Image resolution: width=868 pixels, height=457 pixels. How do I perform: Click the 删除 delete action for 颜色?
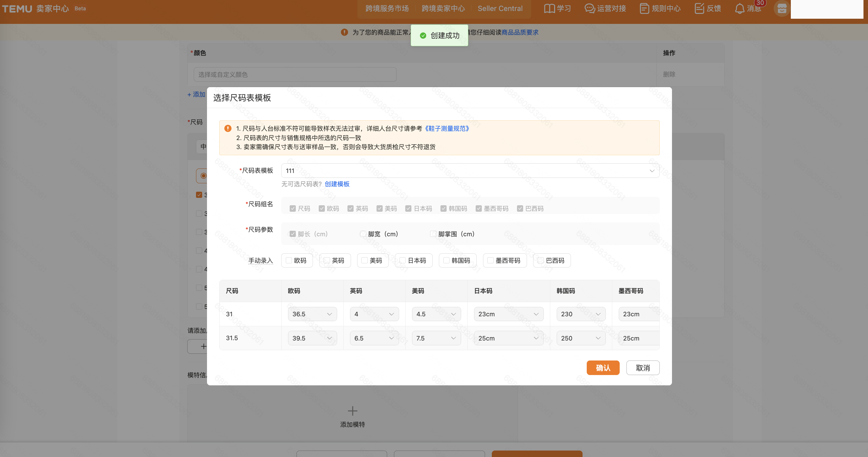[669, 75]
